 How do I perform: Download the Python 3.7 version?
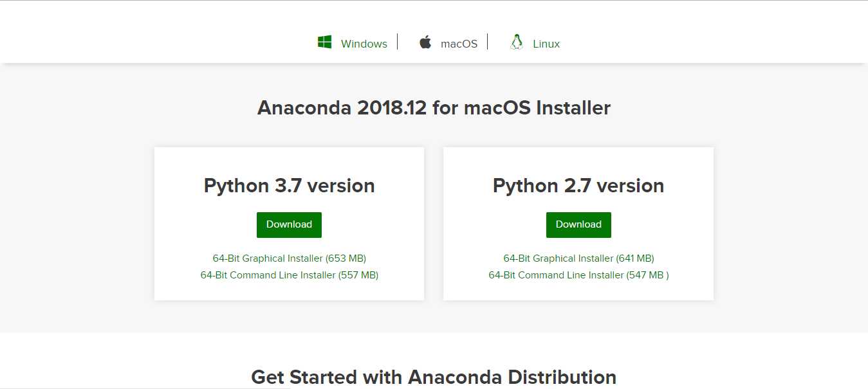(x=289, y=224)
